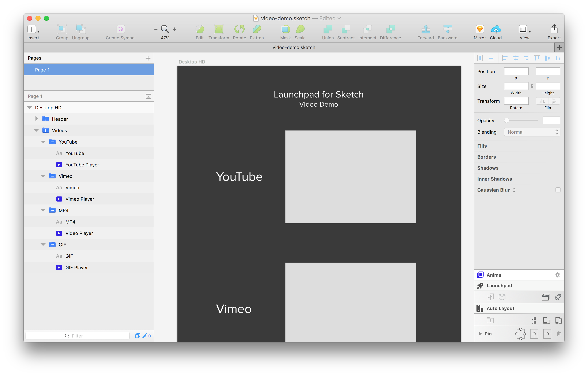Image resolution: width=588 pixels, height=376 pixels.
Task: Click the layer Filter search field
Action: point(77,336)
